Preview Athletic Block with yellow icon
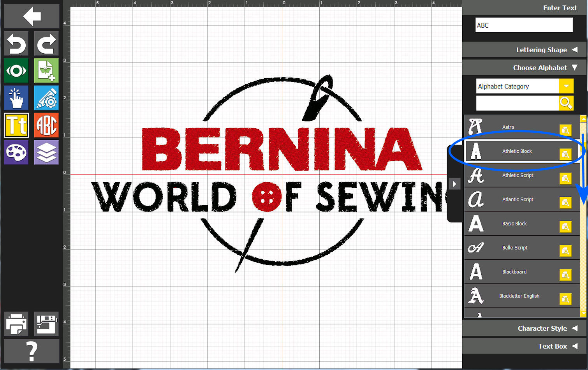The width and height of the screenshot is (588, 370). tap(565, 154)
